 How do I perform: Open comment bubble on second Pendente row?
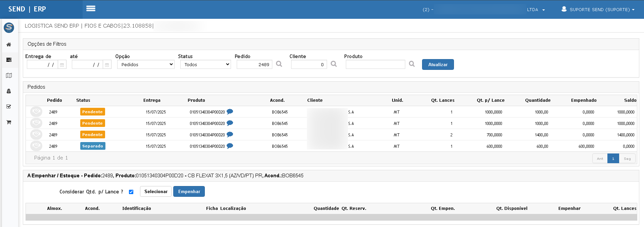coord(230,123)
